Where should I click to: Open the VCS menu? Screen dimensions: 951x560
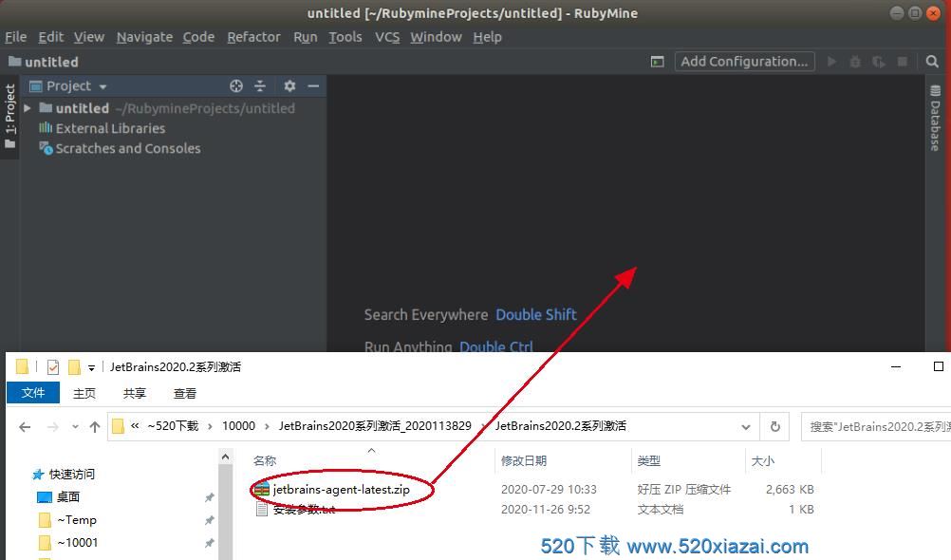(x=387, y=37)
